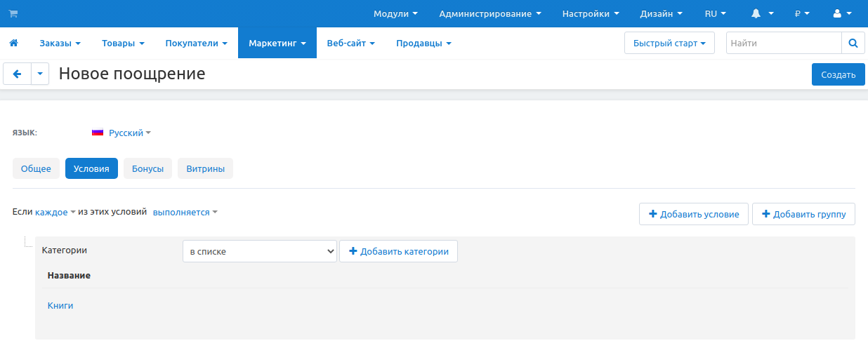Go to the home page icon
Viewport: 868px width, 355px height.
pos(13,43)
